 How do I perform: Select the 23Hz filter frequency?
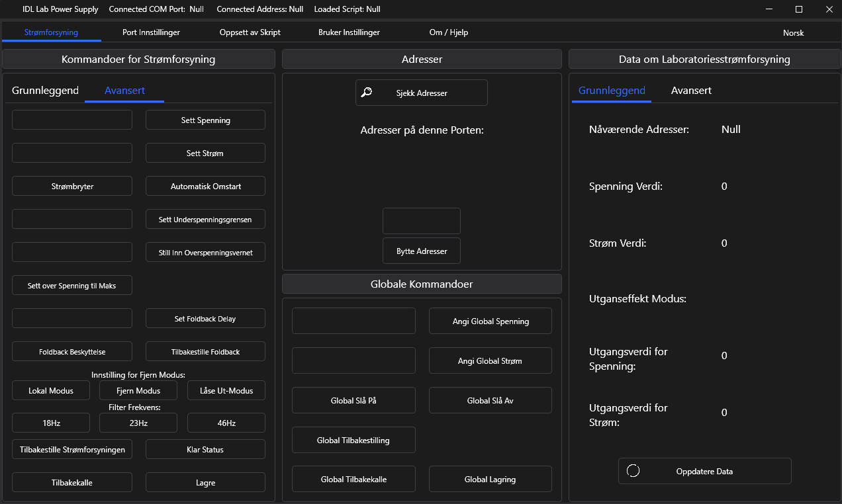(x=138, y=423)
